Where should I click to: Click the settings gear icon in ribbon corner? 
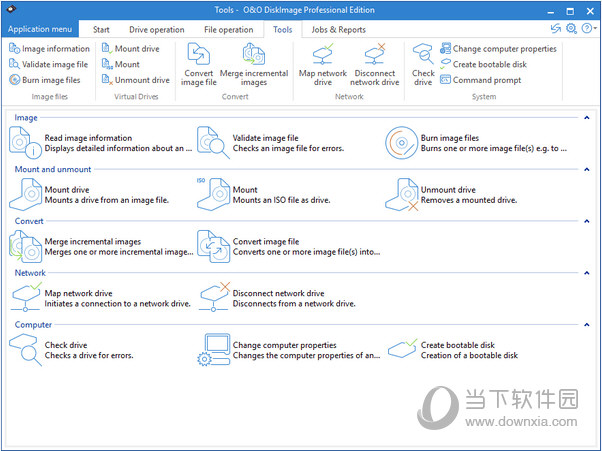[x=571, y=28]
